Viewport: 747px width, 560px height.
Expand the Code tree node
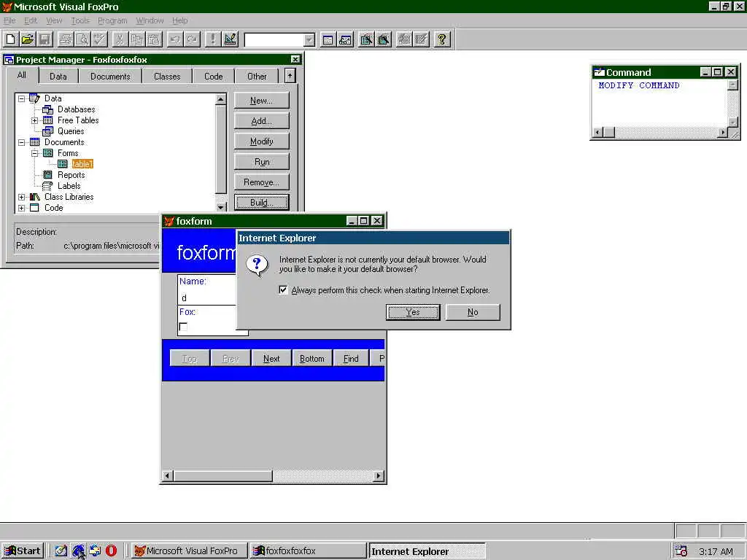21,208
